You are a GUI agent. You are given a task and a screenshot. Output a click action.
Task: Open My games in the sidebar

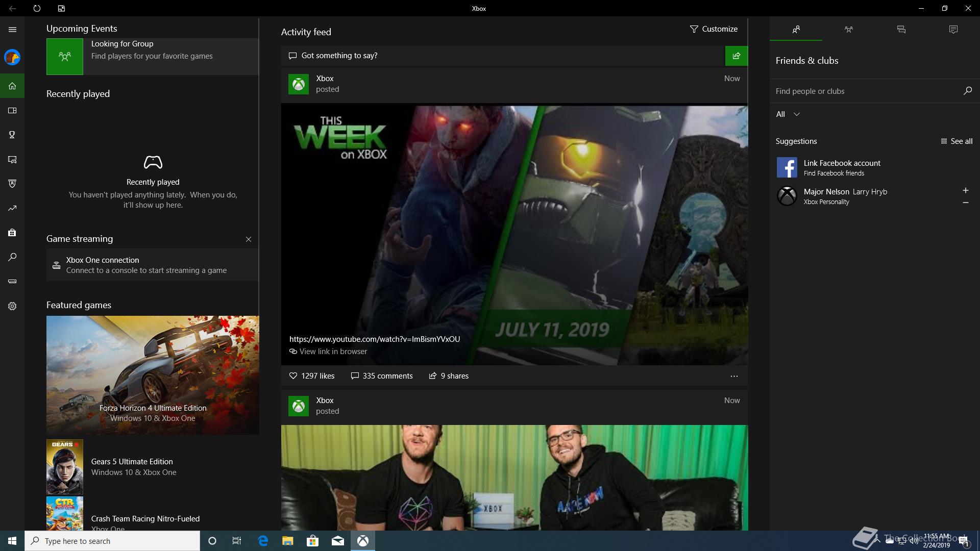(12, 110)
